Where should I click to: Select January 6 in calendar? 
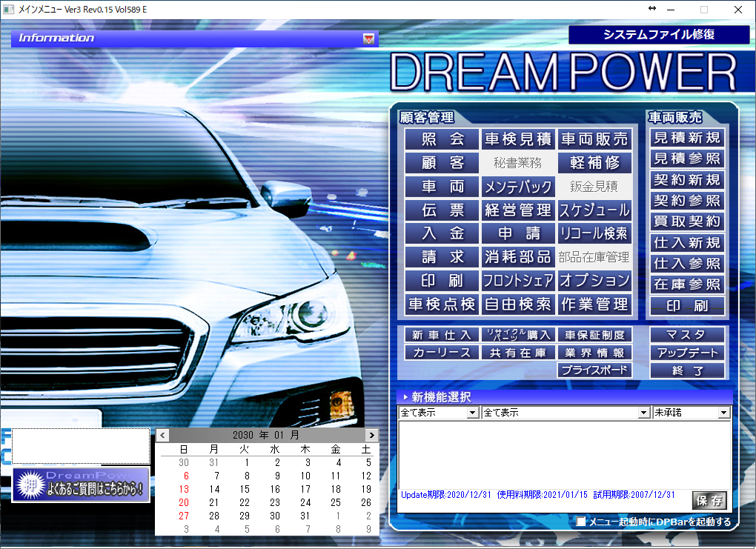tap(186, 476)
